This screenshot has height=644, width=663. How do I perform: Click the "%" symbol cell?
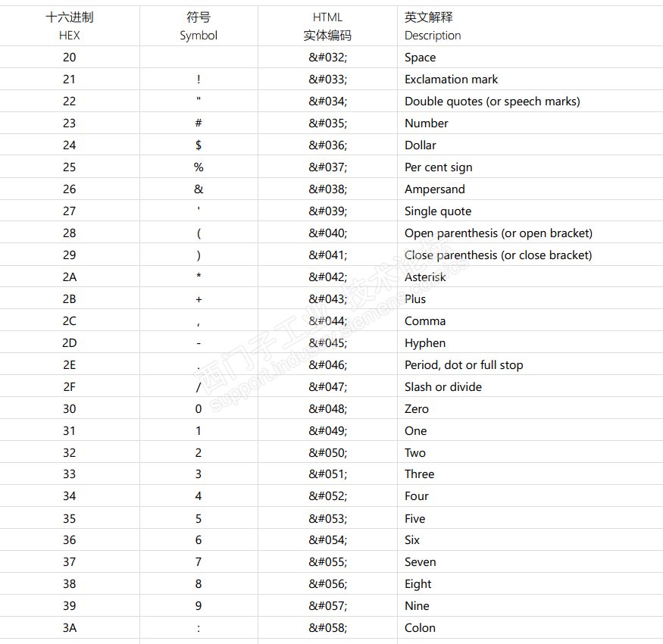(x=199, y=167)
